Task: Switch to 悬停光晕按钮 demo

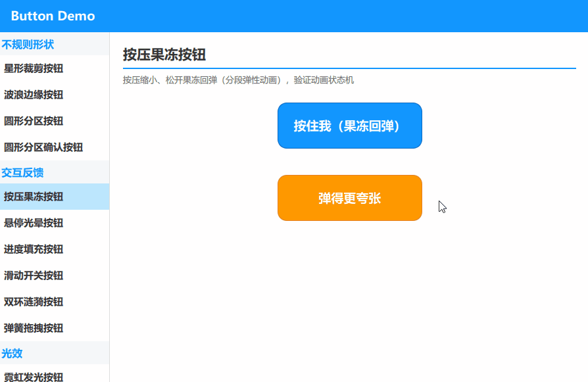Action: (x=55, y=223)
